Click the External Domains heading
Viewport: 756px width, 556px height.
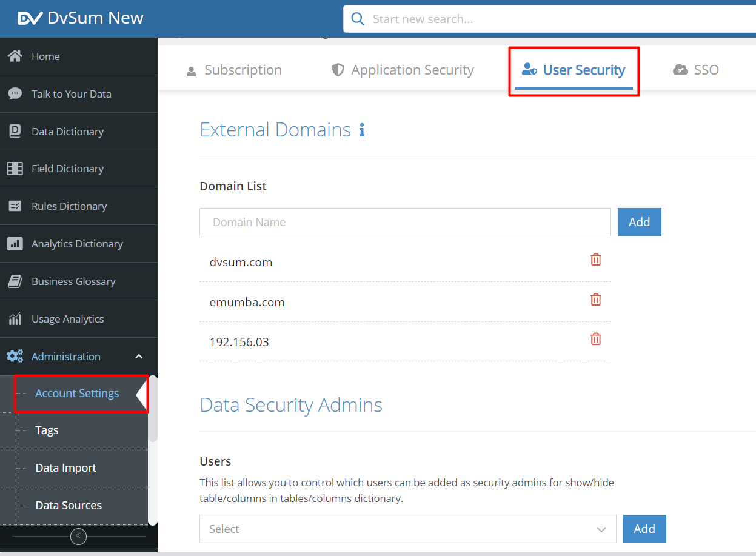coord(275,130)
